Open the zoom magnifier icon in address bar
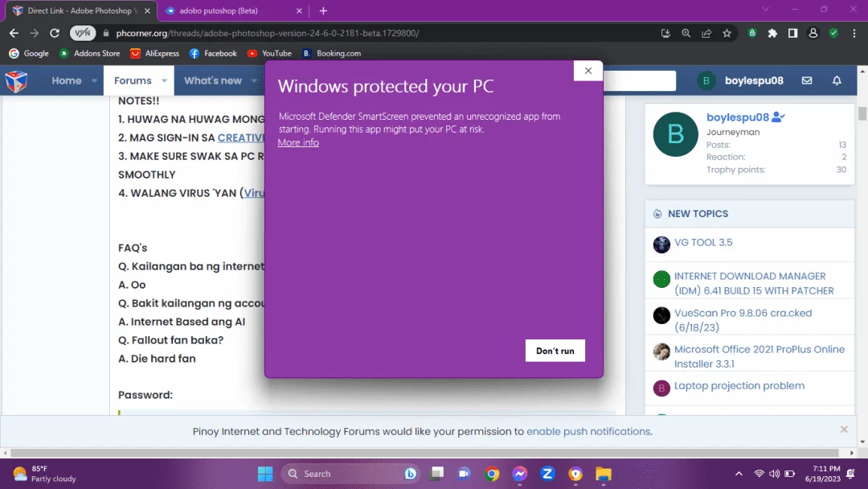The width and height of the screenshot is (868, 489). 686,33
